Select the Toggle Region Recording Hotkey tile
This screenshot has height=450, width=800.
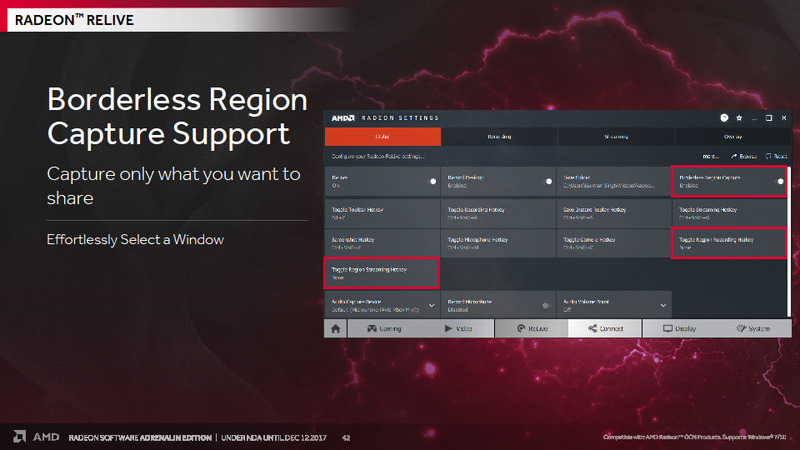pos(729,243)
